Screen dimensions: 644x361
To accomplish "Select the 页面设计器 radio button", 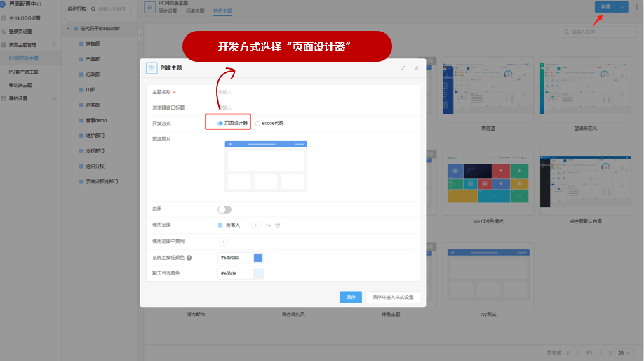I will [220, 124].
